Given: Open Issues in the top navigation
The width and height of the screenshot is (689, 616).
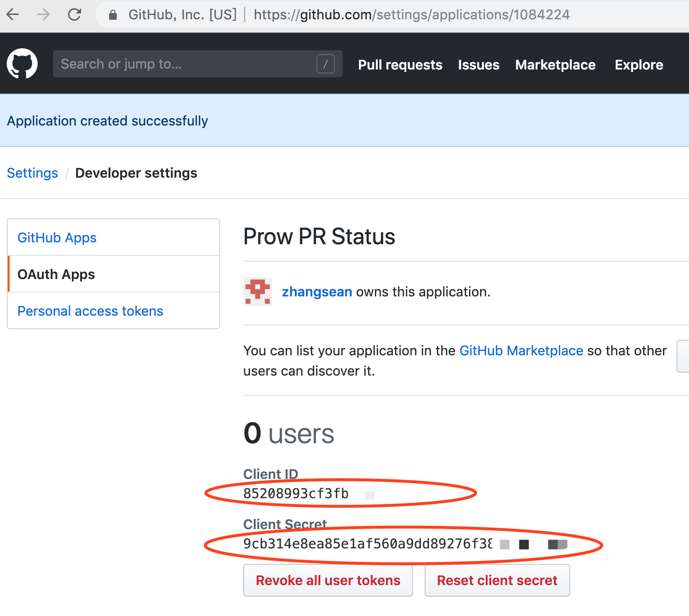Looking at the screenshot, I should click(x=479, y=65).
